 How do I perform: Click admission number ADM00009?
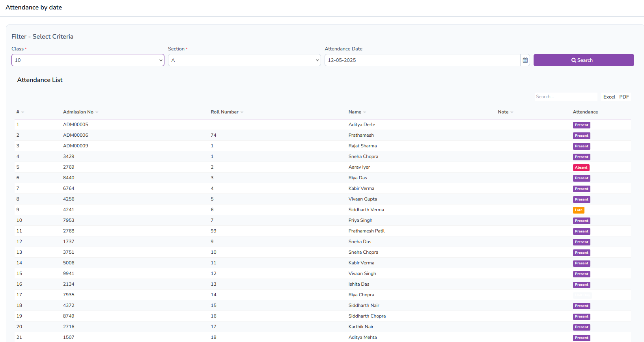(x=75, y=146)
